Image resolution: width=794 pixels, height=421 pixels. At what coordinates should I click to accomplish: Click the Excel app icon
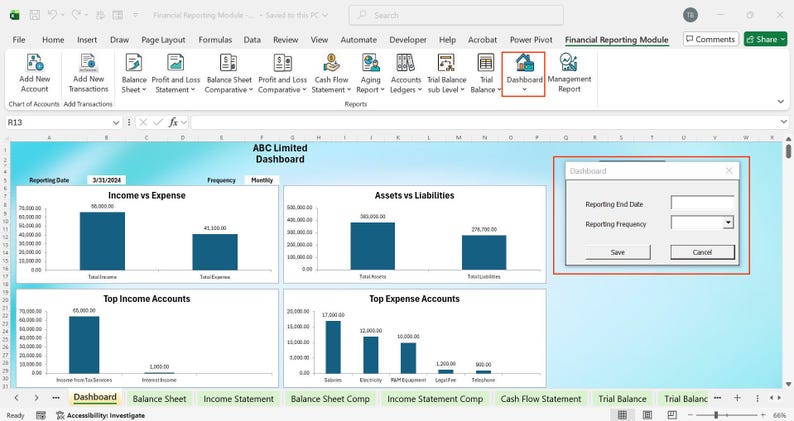14,15
